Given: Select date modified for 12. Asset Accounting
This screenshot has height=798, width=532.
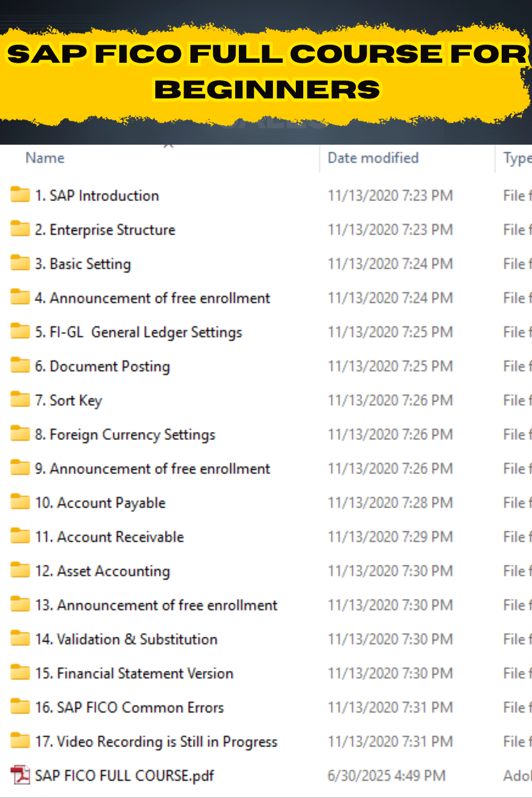Looking at the screenshot, I should 390,571.
